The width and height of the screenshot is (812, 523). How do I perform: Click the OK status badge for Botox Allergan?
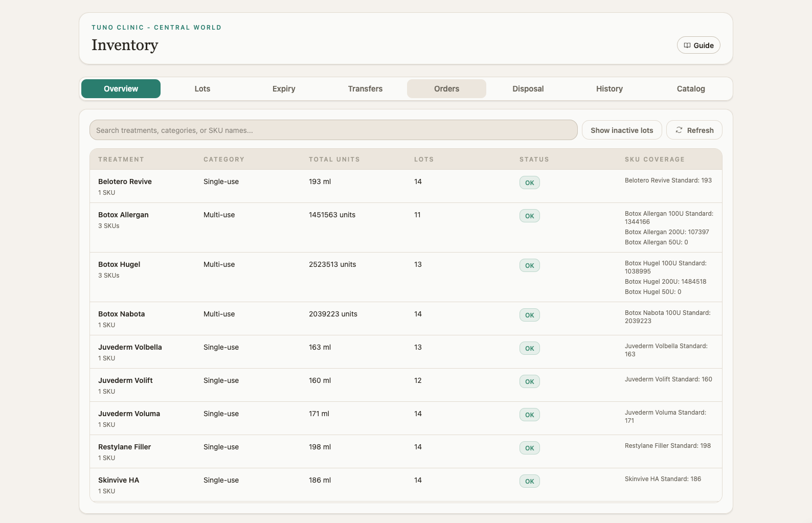530,216
